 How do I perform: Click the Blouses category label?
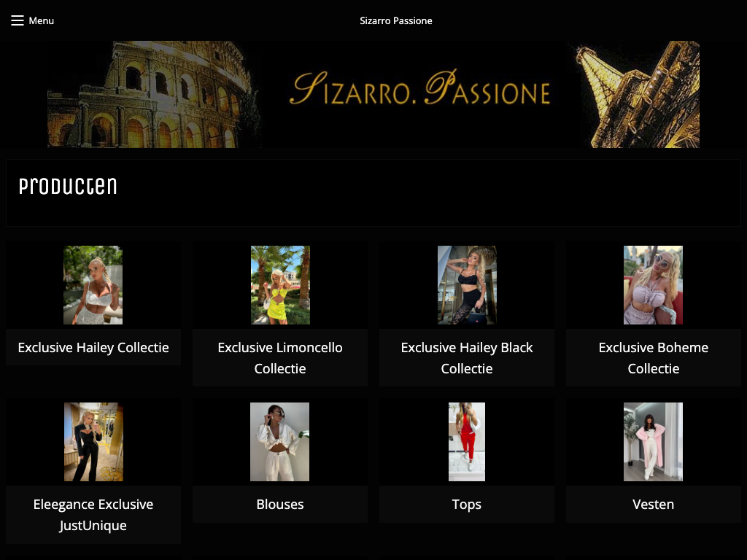(280, 505)
